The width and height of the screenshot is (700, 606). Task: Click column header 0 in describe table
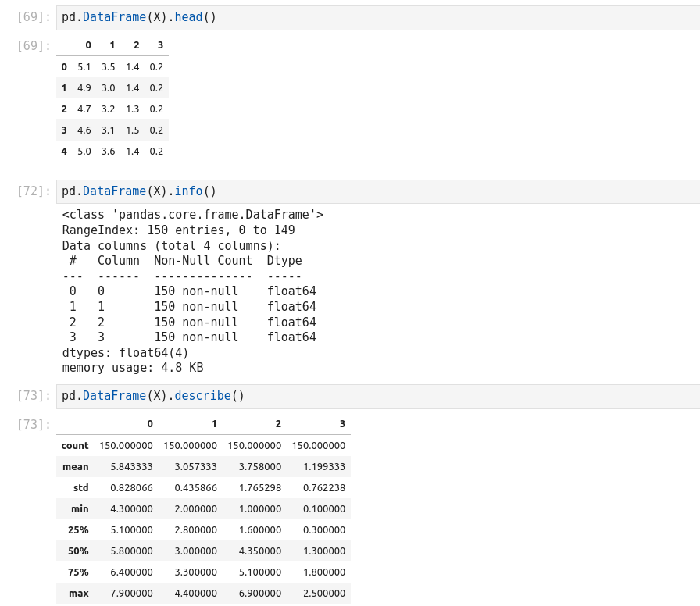pos(150,424)
